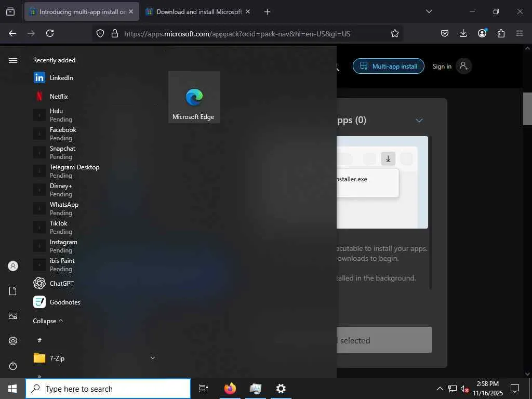532x399 pixels.
Task: Click the tracking protection shield icon
Action: (x=100, y=33)
